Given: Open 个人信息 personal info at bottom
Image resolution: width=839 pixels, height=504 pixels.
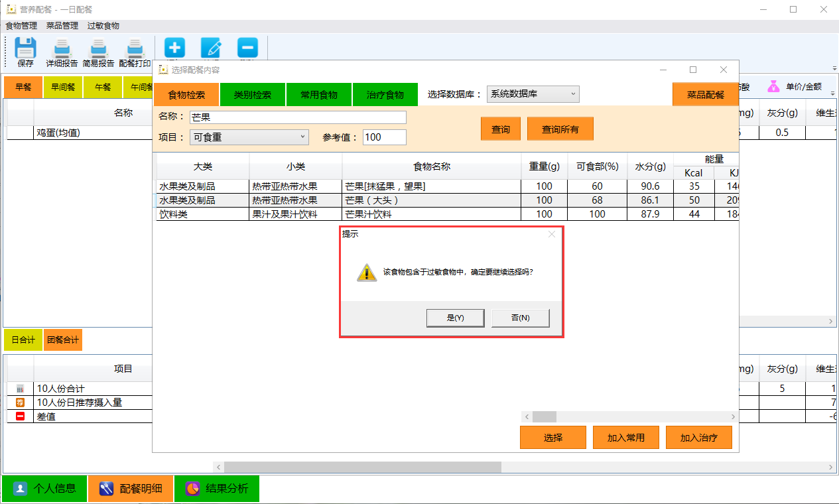Looking at the screenshot, I should coord(44,489).
